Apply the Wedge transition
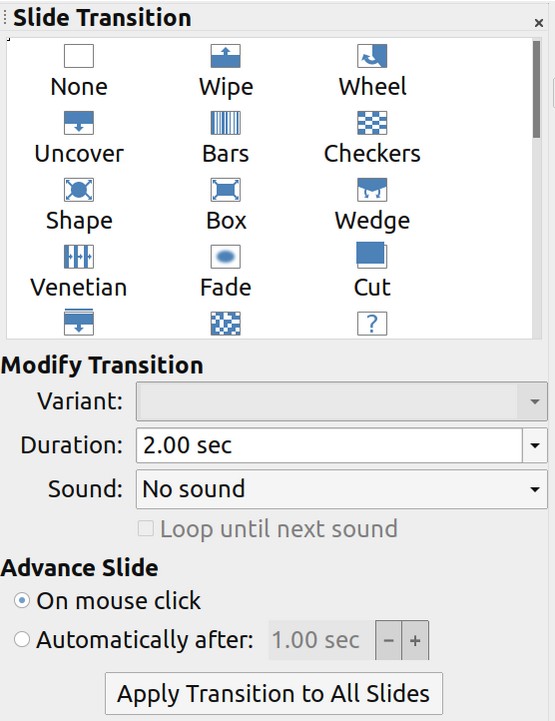Screen dimensions: 555x721 pyautogui.click(x=372, y=189)
